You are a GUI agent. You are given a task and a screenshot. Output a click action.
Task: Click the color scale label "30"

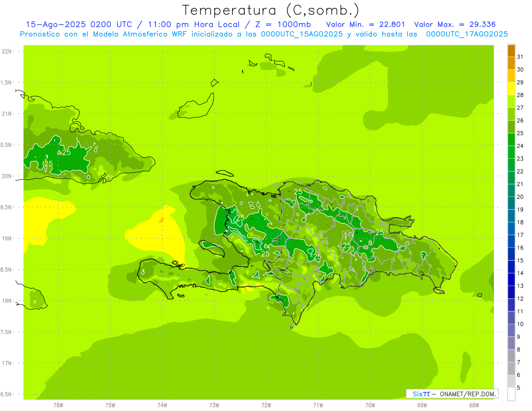[520, 70]
